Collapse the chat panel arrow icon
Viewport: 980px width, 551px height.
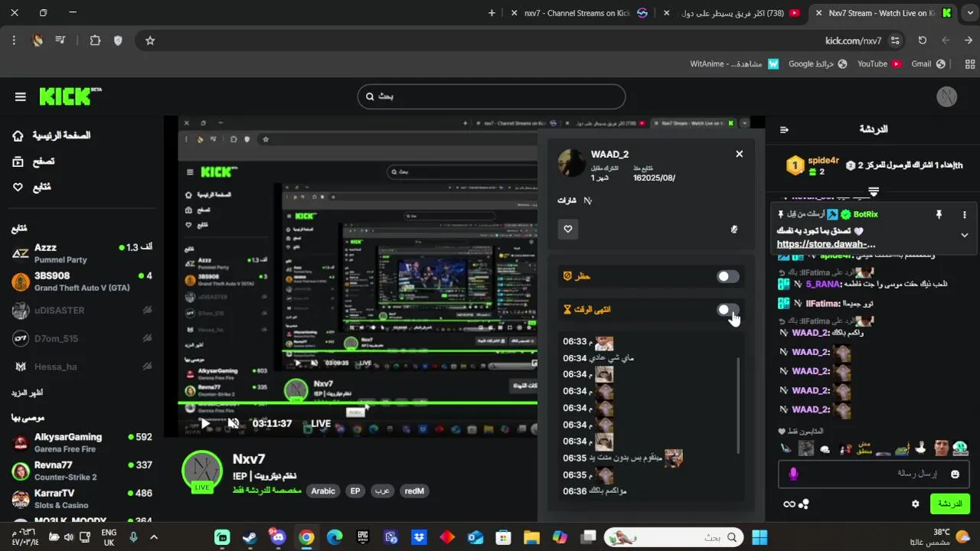click(x=784, y=129)
